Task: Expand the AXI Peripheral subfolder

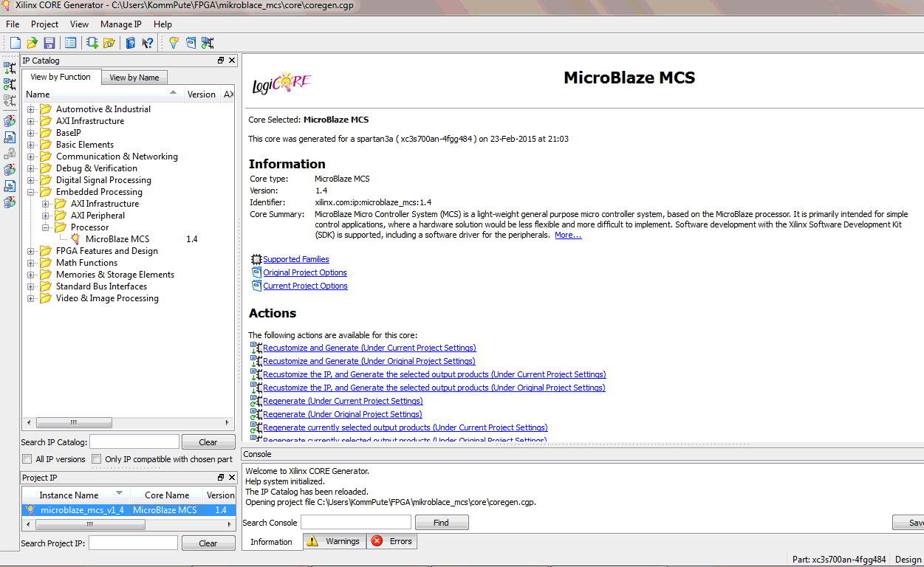Action: (46, 216)
